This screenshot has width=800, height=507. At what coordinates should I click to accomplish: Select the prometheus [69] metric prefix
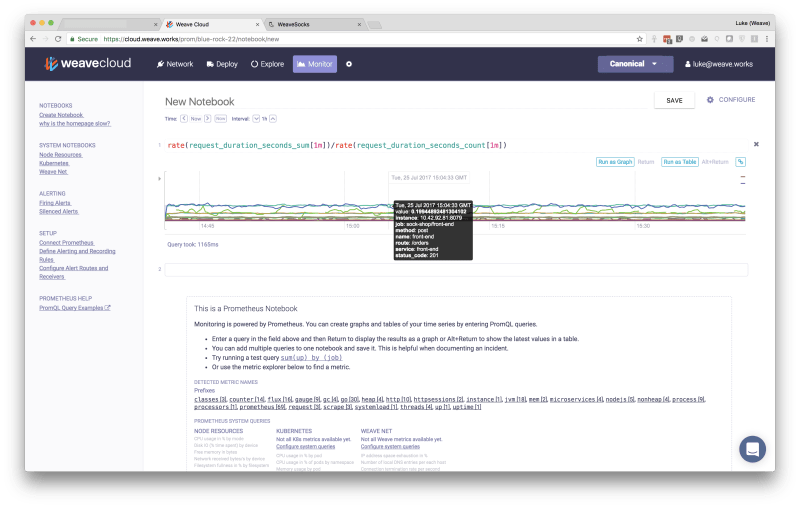[x=263, y=407]
